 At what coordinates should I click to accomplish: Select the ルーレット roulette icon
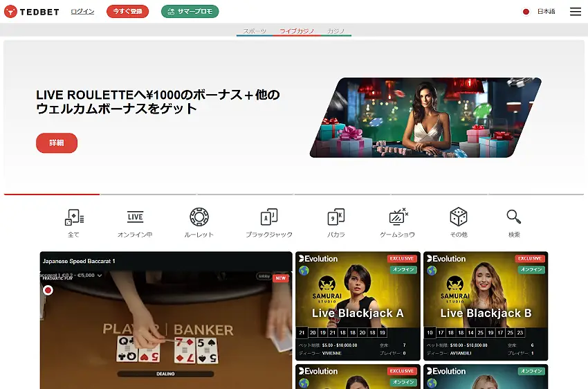pos(199,217)
